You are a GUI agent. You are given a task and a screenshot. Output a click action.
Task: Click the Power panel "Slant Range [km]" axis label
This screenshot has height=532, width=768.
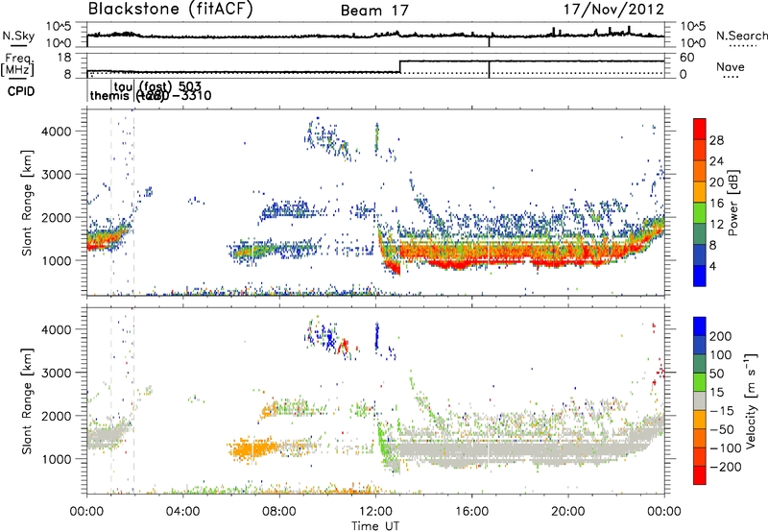[27, 203]
